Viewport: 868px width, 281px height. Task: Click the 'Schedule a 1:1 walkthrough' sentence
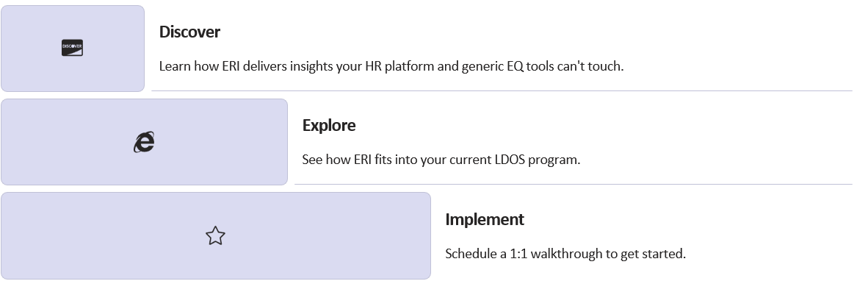coord(565,254)
